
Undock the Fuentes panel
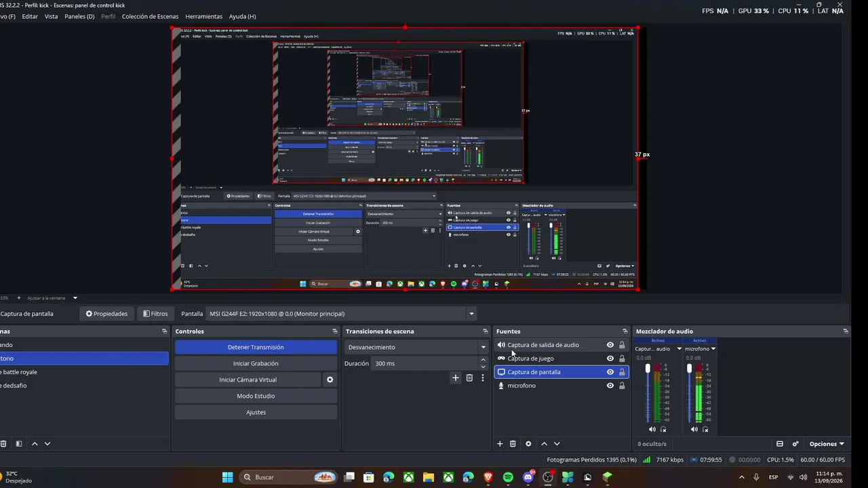pyautogui.click(x=625, y=331)
